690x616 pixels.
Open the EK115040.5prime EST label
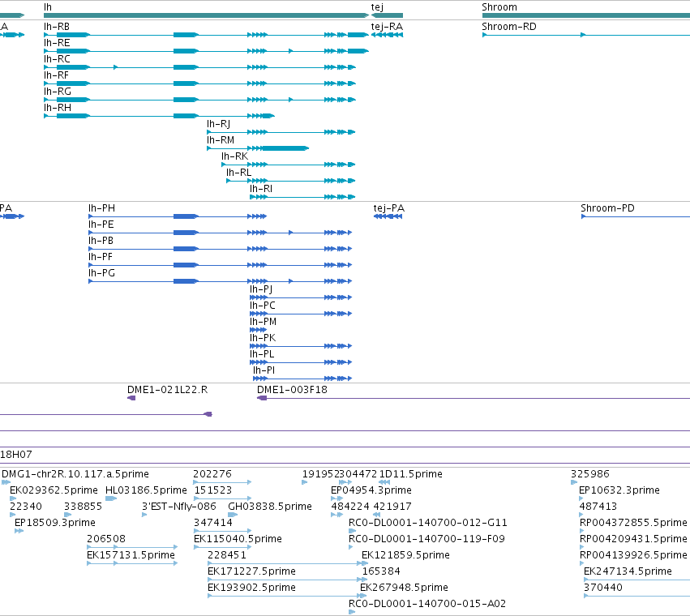pos(238,539)
